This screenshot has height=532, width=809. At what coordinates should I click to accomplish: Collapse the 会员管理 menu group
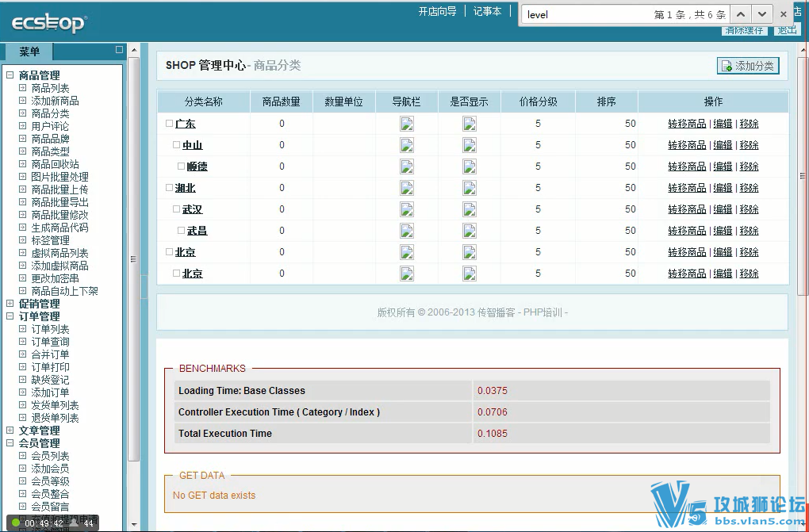click(10, 442)
